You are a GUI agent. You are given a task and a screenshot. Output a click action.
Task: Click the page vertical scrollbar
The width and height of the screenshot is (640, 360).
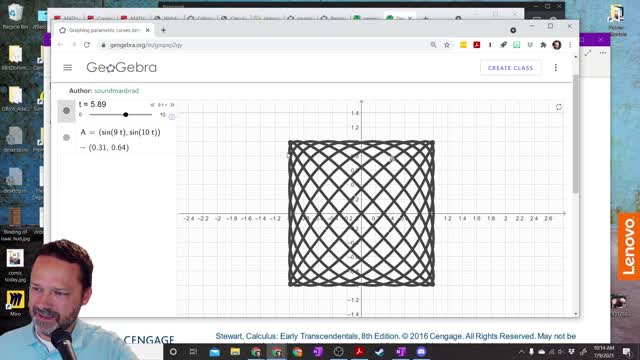tap(576, 134)
